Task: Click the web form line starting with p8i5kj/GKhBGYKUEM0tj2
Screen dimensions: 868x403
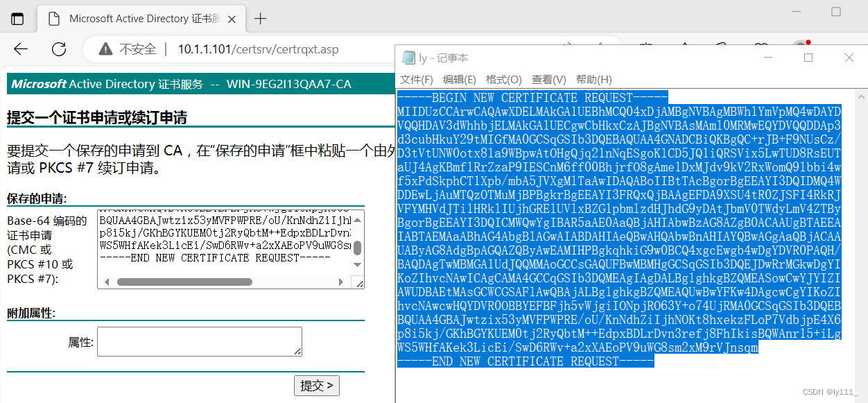Action: coord(225,233)
